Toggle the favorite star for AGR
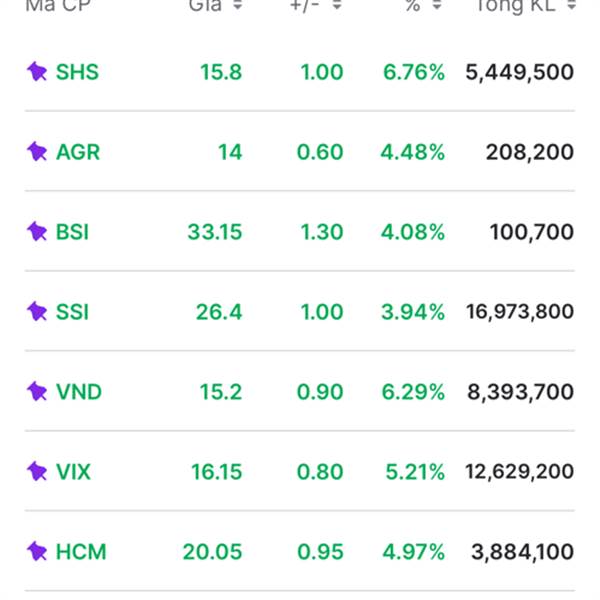The image size is (600, 600). (x=37, y=152)
